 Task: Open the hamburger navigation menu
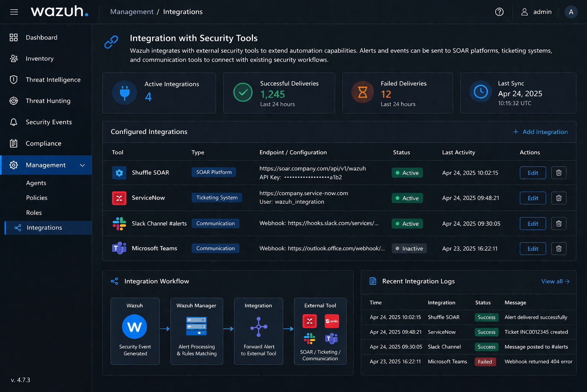pyautogui.click(x=14, y=12)
